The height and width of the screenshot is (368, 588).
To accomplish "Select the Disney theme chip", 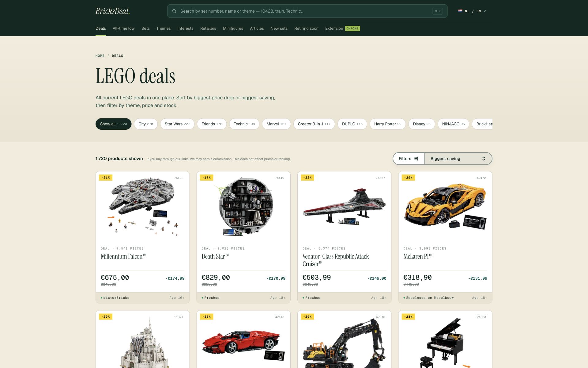I will pos(422,124).
